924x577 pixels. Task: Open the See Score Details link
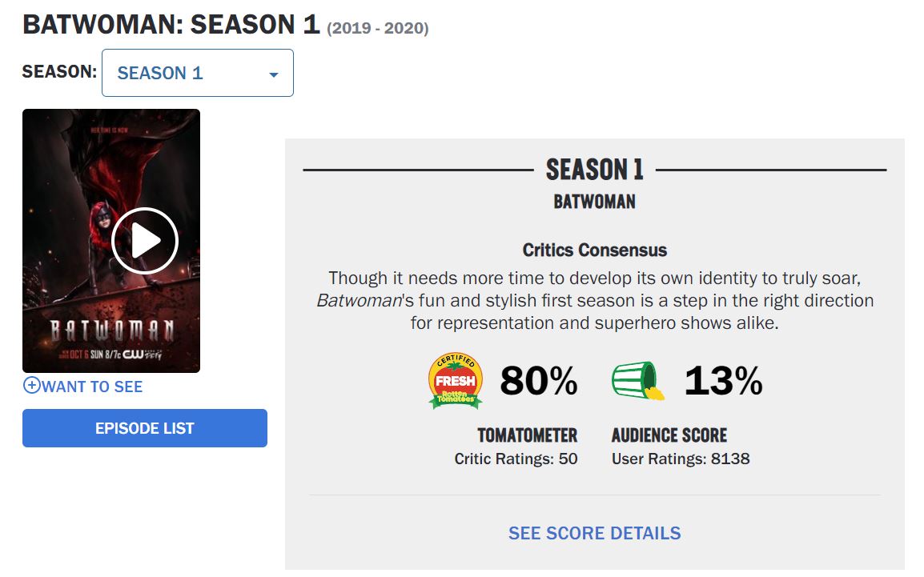click(594, 533)
